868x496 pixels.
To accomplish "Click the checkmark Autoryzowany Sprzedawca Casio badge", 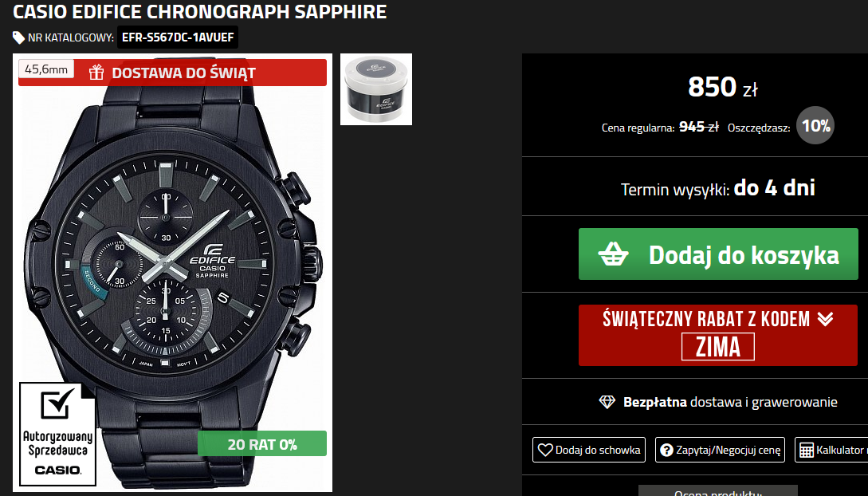I will point(57,434).
